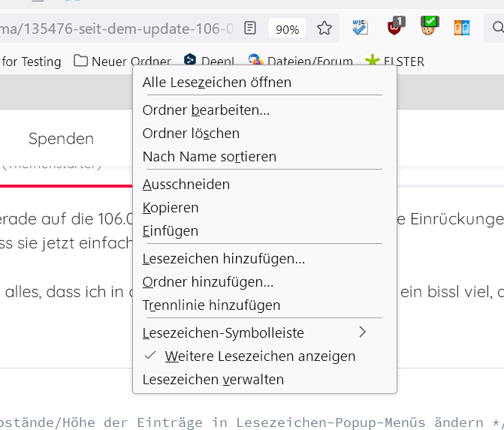This screenshot has height=430, width=504.
Task: Click the 90% zoom level indicator
Action: coord(287,29)
